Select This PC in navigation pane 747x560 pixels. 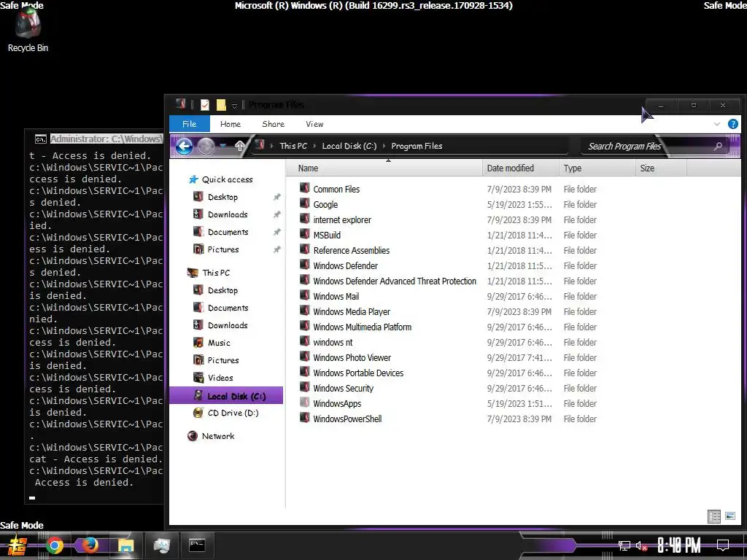pyautogui.click(x=209, y=273)
